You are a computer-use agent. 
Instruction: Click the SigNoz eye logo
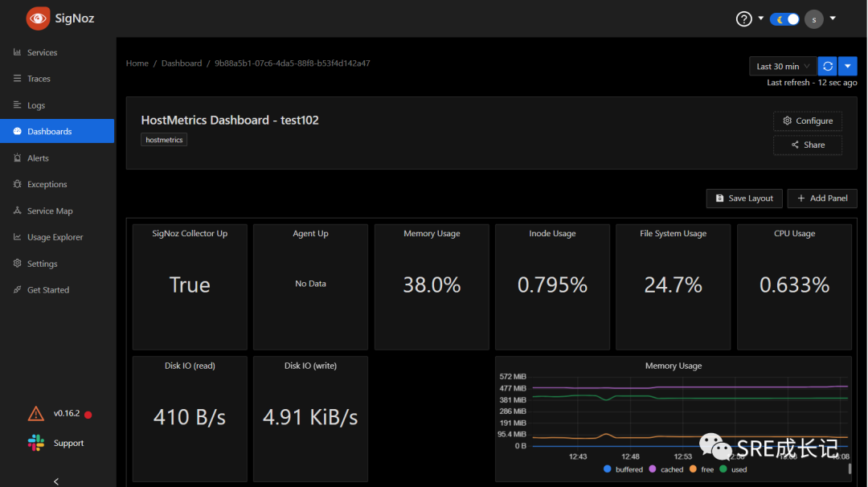pos(38,18)
